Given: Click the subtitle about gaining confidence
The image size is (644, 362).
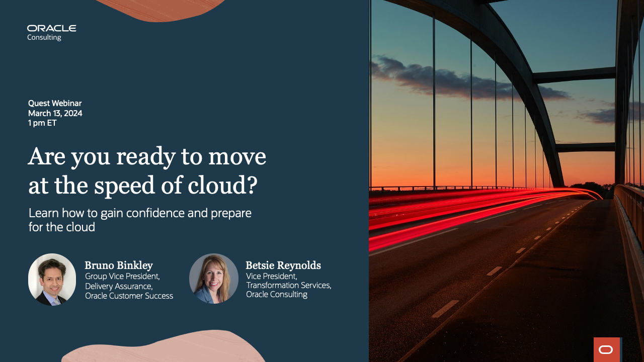Looking at the screenshot, I should pyautogui.click(x=140, y=220).
